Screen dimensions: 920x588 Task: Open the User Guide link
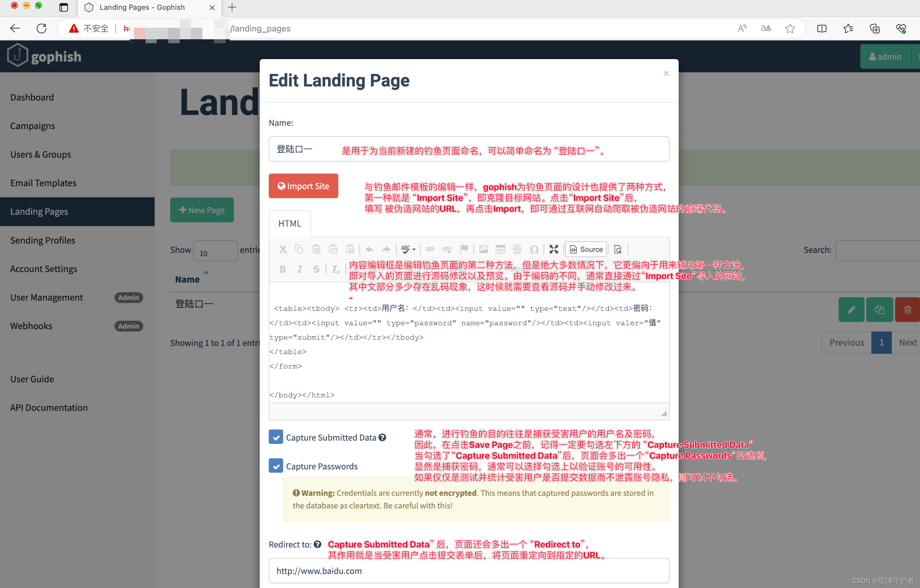coord(32,379)
